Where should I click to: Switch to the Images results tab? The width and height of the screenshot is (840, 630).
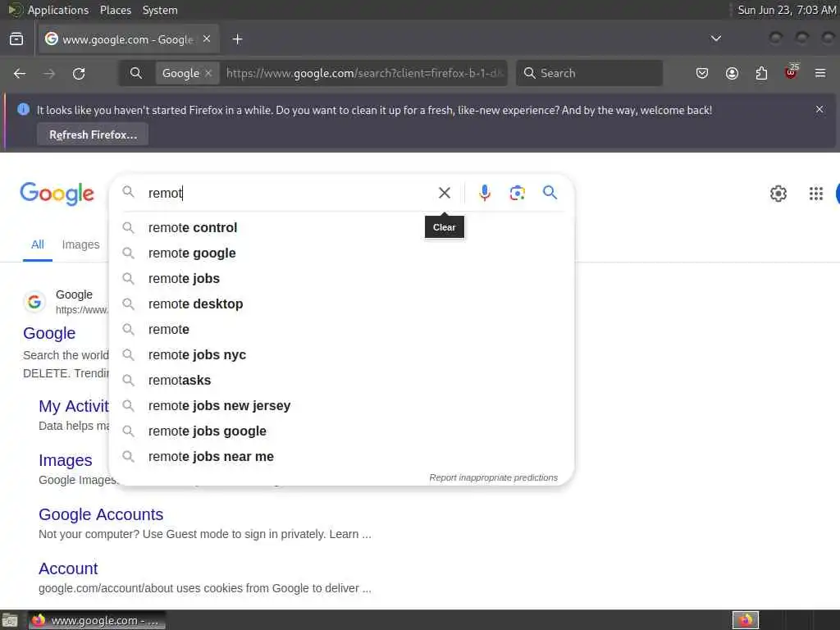(80, 244)
